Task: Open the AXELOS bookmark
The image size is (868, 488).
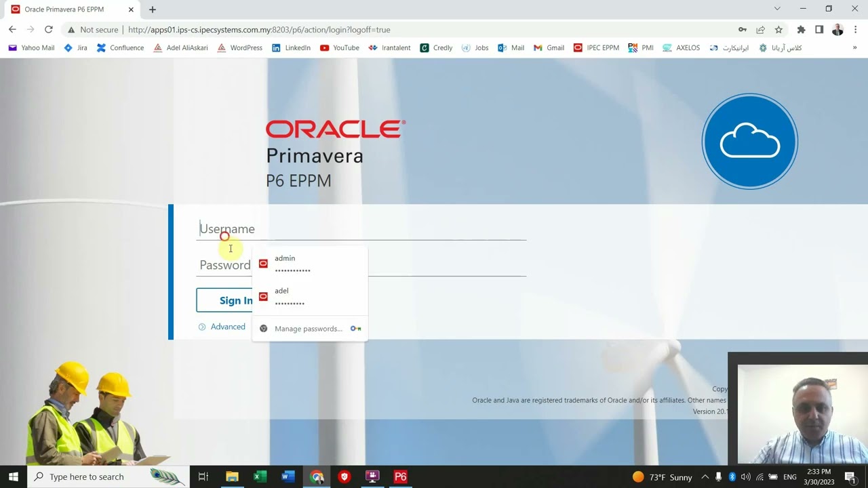Action: point(681,48)
